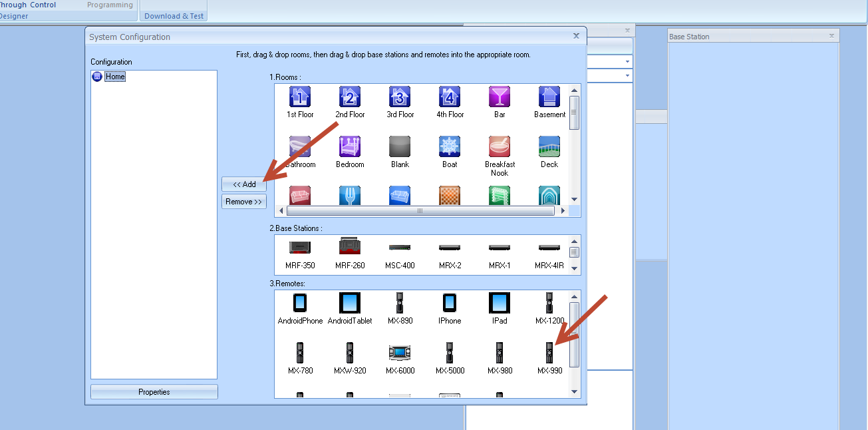Open the upper dropdown behind the dialog

pos(627,61)
